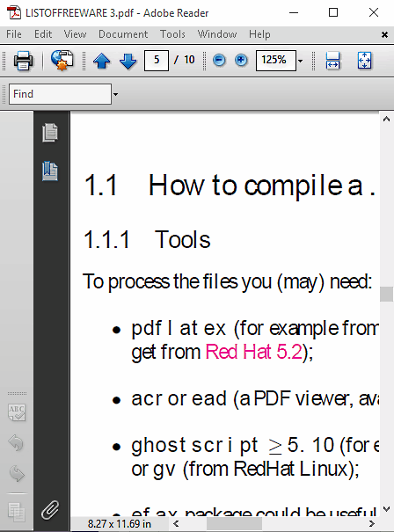
Task: Click the 'acroread' bullet text
Action: click(179, 398)
